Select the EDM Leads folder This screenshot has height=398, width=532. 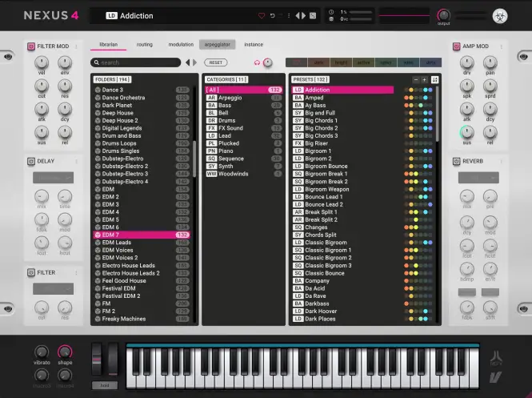point(142,243)
